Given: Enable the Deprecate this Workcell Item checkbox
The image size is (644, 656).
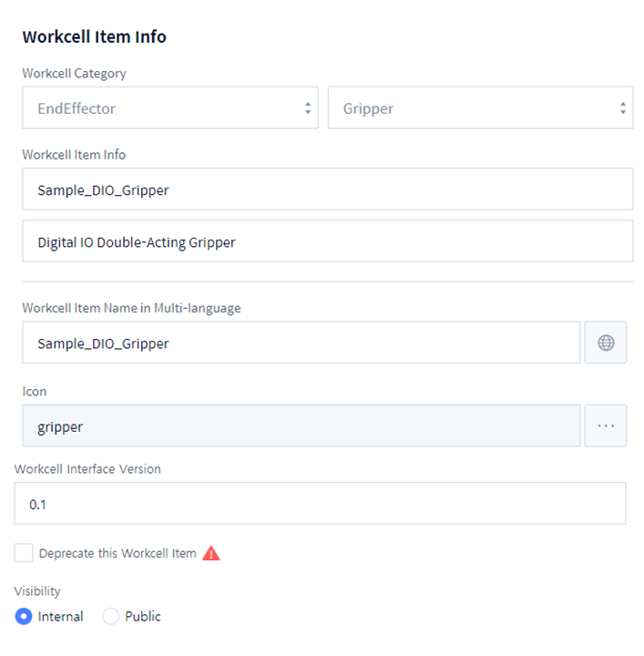Looking at the screenshot, I should pyautogui.click(x=24, y=553).
